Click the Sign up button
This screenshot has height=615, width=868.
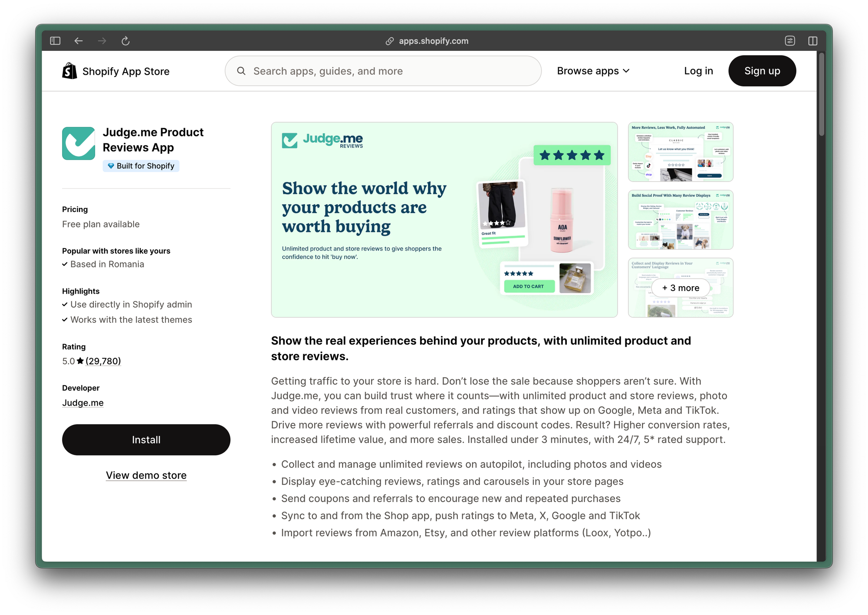pos(762,71)
